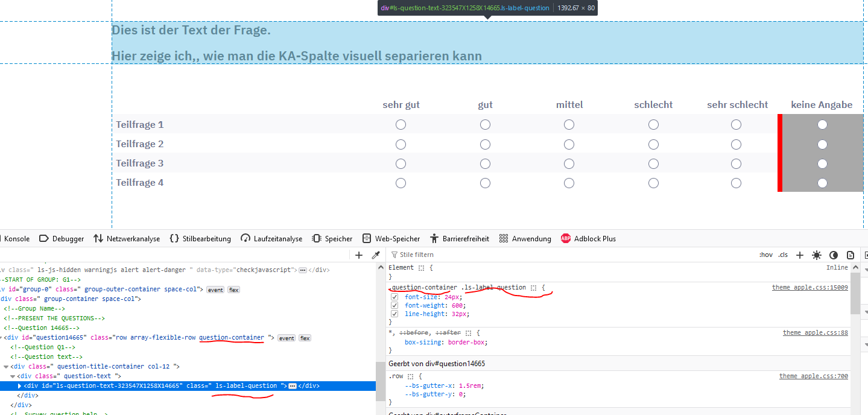The width and height of the screenshot is (868, 415).
Task: Toggle dark color scheme simulation icon
Action: pyautogui.click(x=834, y=255)
